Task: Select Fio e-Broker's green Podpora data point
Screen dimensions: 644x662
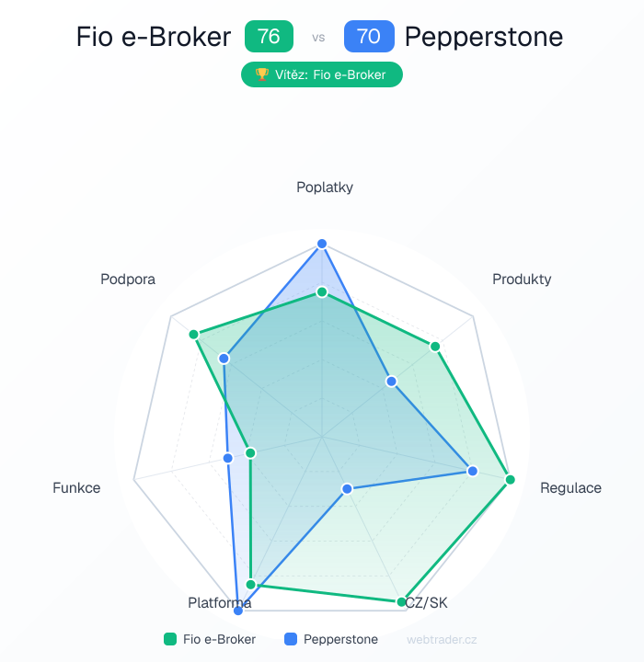Action: [x=194, y=334]
